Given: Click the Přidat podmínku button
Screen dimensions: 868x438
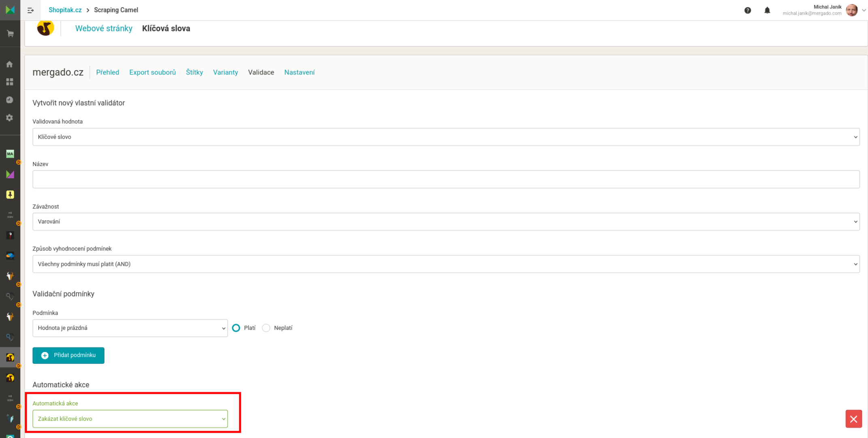Looking at the screenshot, I should 68,355.
